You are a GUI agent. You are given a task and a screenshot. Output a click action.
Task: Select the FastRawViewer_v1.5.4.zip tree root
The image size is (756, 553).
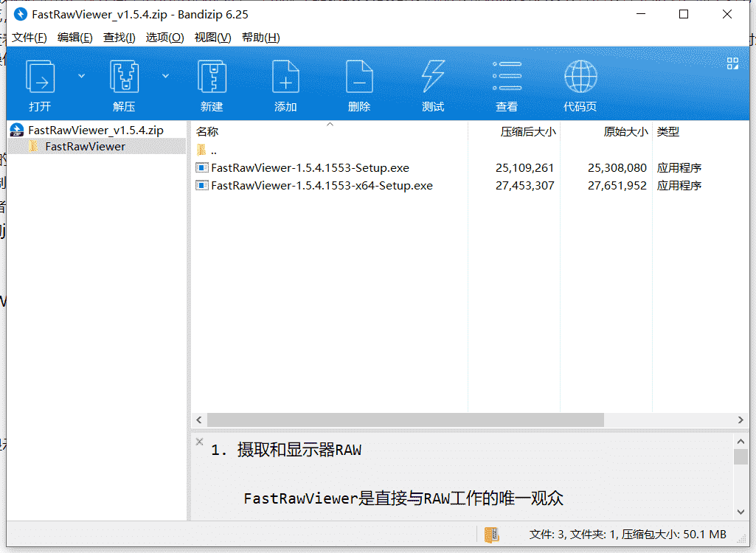[96, 131]
